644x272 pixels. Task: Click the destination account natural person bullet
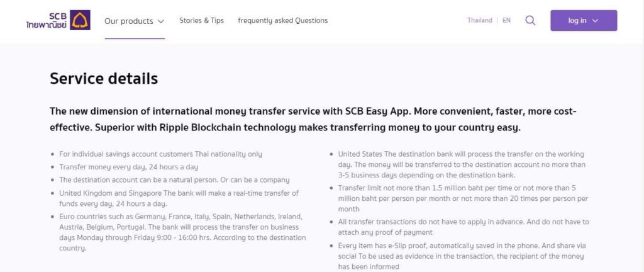[174, 179]
